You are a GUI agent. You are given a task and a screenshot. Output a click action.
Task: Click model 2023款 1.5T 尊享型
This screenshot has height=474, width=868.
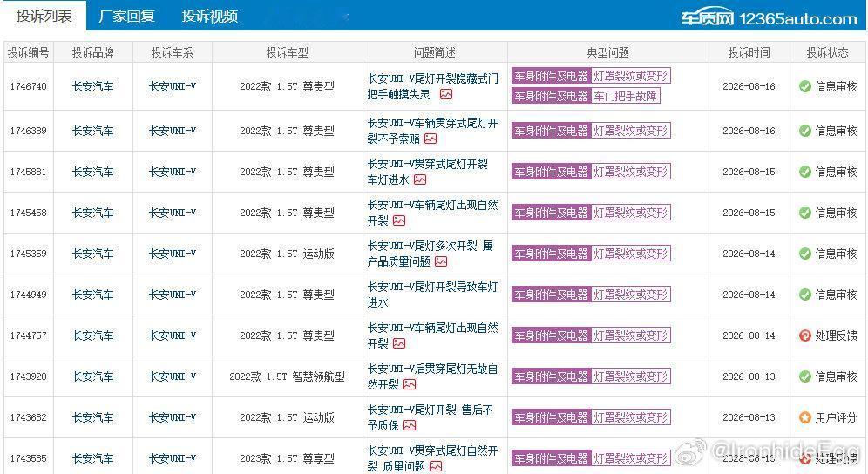point(288,458)
